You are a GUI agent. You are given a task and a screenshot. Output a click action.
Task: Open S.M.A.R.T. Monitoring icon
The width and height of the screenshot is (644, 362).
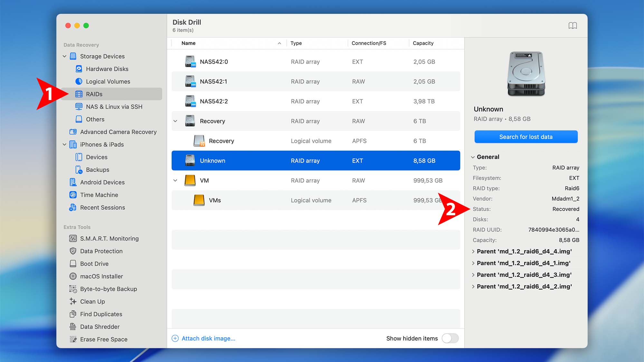coord(73,238)
